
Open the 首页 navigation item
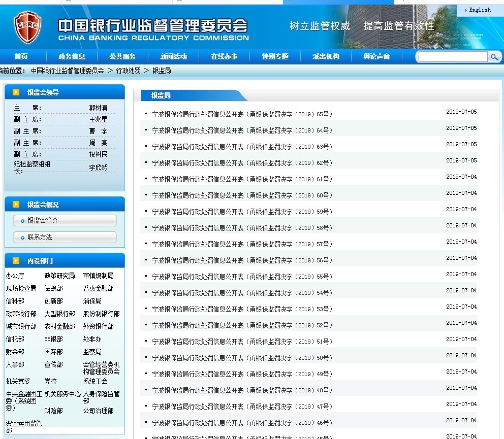point(21,57)
